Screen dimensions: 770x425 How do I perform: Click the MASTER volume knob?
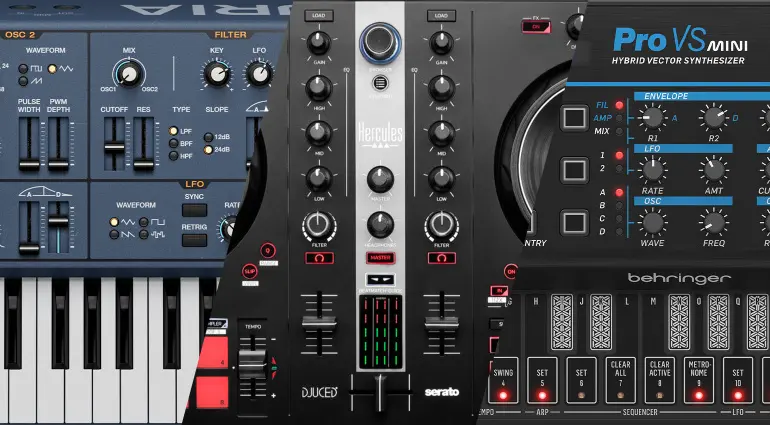click(x=380, y=179)
